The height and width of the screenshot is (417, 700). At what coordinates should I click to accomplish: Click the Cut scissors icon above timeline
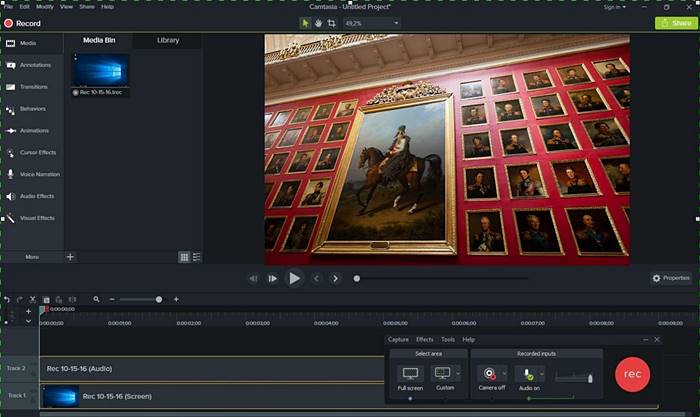point(32,299)
